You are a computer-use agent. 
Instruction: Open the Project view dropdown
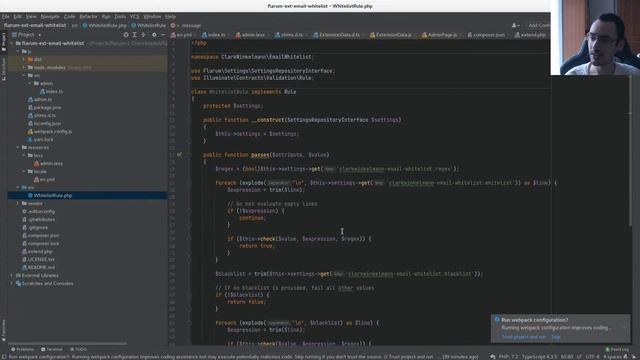[x=27, y=35]
